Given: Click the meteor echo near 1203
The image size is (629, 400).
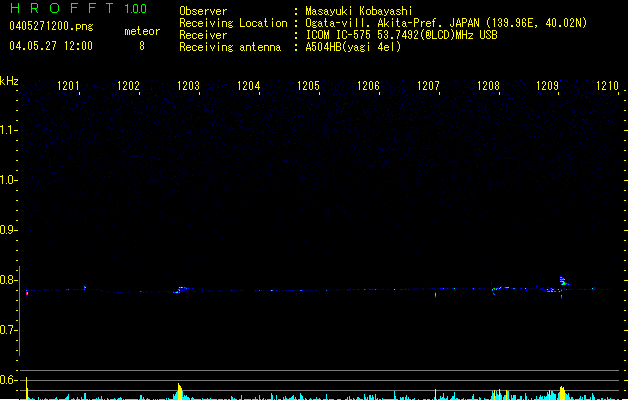Looking at the screenshot, I should [x=181, y=289].
